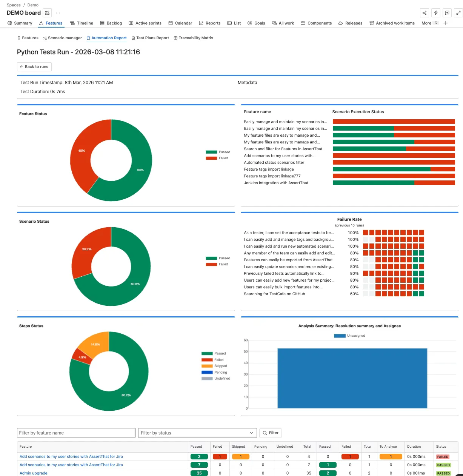Click the Spaces breadcrumb link
This screenshot has width=463, height=476.
14,5
